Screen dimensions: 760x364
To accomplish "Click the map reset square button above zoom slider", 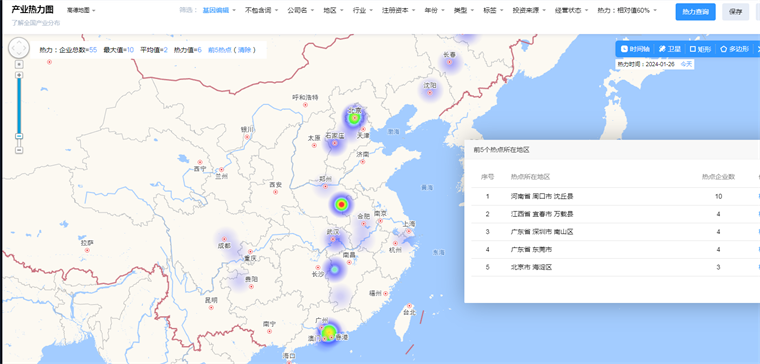I will pyautogui.click(x=19, y=64).
